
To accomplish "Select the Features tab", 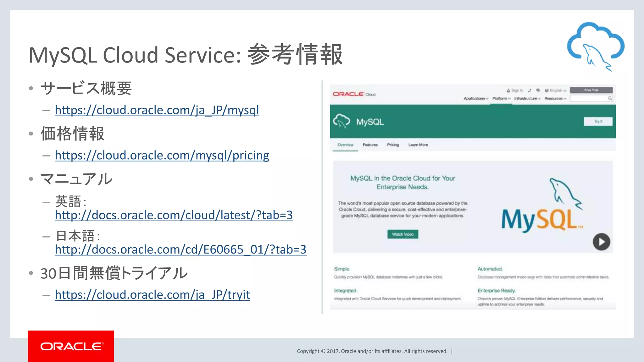I will pos(370,145).
